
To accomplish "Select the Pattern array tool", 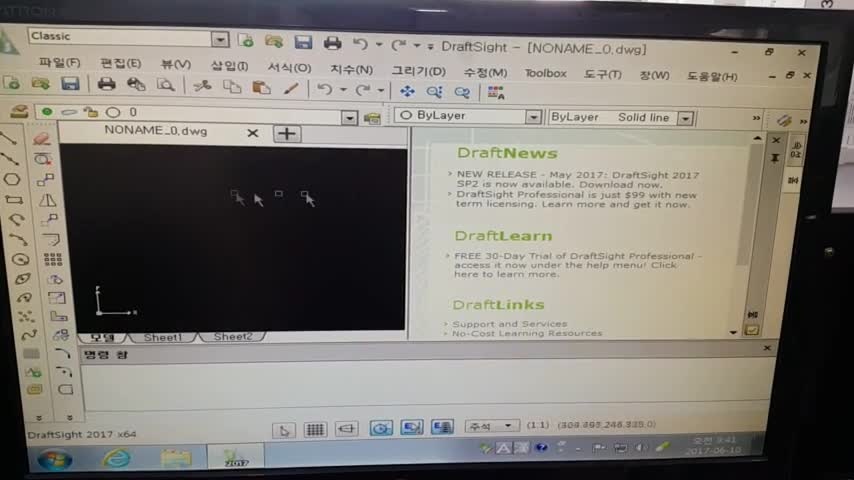I will click(53, 259).
